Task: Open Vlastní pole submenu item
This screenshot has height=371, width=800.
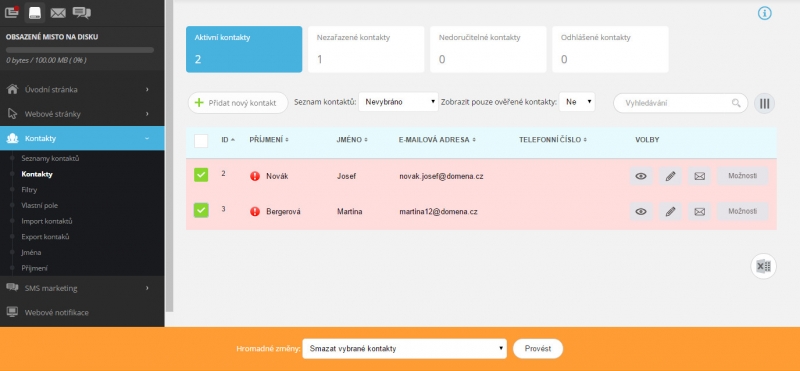Action: pyautogui.click(x=39, y=206)
